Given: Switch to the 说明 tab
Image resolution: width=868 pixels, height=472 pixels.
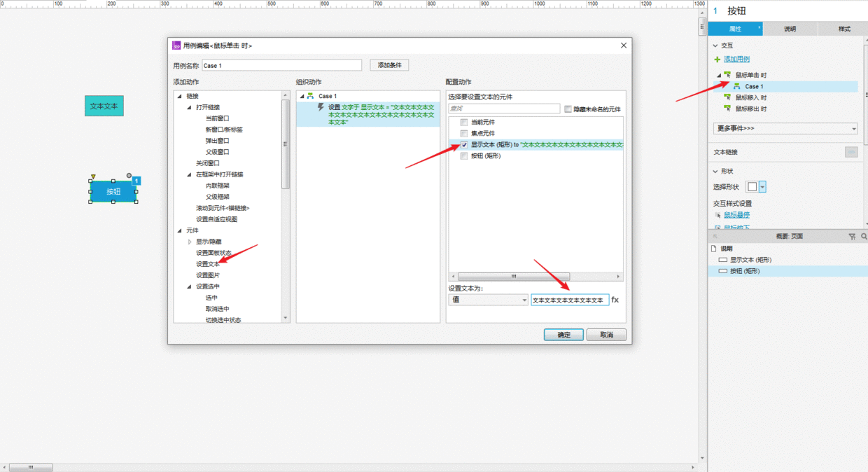Looking at the screenshot, I should point(790,29).
